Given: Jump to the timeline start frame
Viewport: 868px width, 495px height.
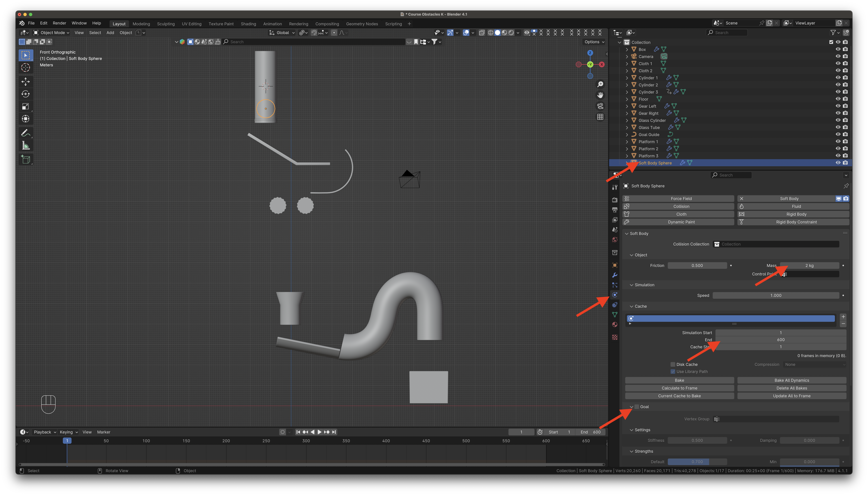Looking at the screenshot, I should tap(298, 432).
